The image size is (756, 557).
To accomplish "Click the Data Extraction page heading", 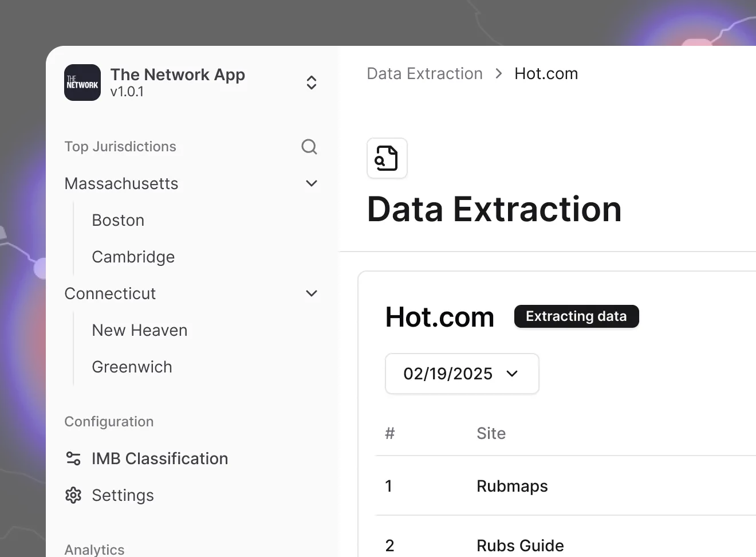I will tap(494, 209).
